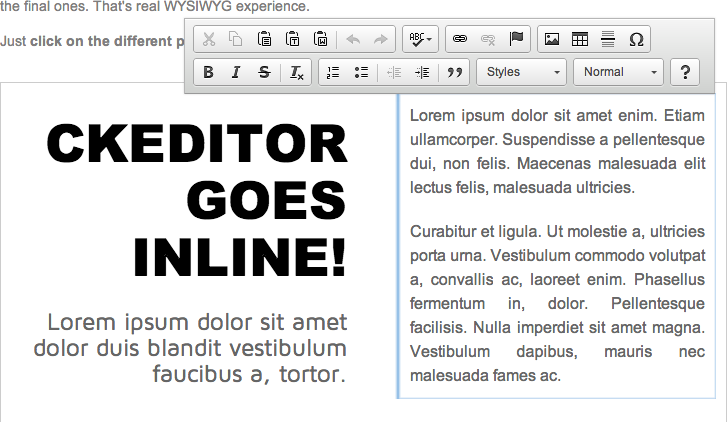Click the paragraph starting 'Curabitur et ligula'
The height and width of the screenshot is (422, 728).
557,303
